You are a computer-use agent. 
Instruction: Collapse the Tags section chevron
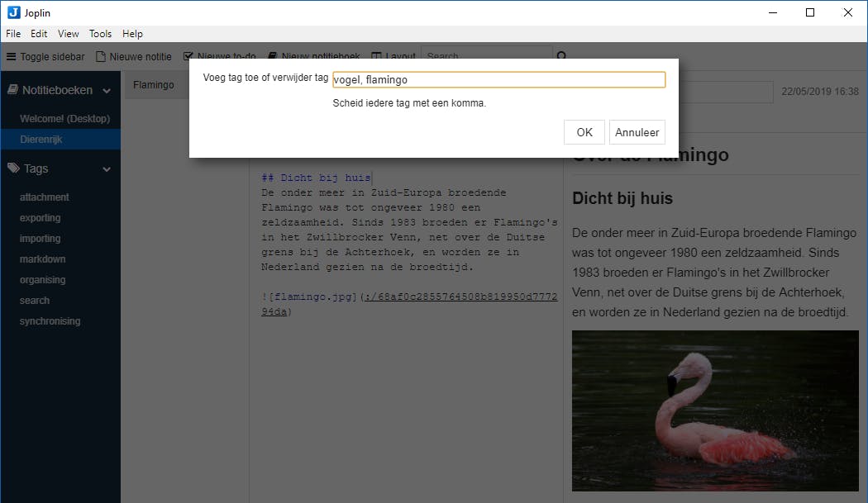click(x=107, y=169)
